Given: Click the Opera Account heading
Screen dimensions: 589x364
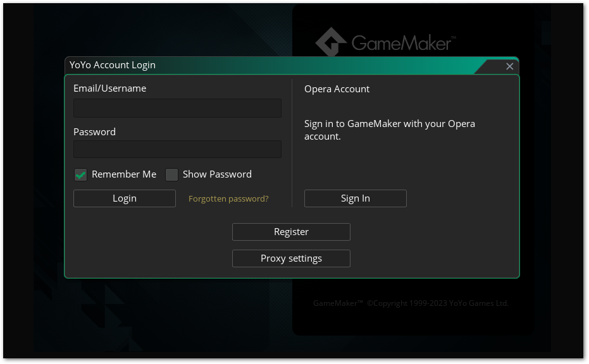Looking at the screenshot, I should click(337, 89).
